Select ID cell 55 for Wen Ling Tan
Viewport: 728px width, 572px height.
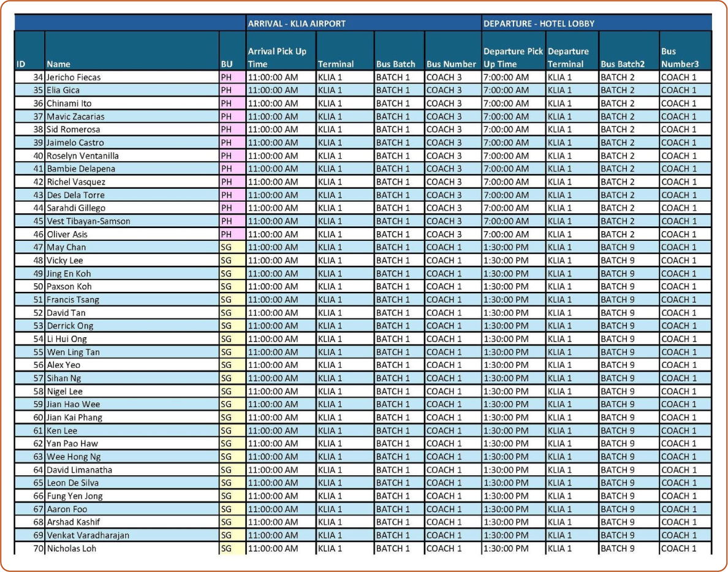click(x=38, y=352)
